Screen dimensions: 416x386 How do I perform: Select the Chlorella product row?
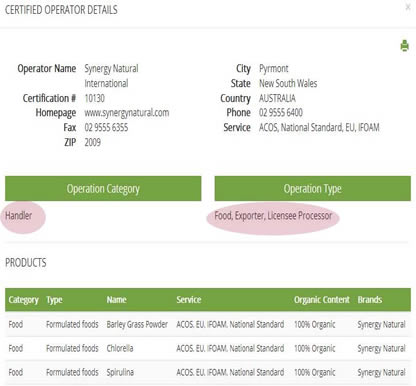[x=208, y=348]
